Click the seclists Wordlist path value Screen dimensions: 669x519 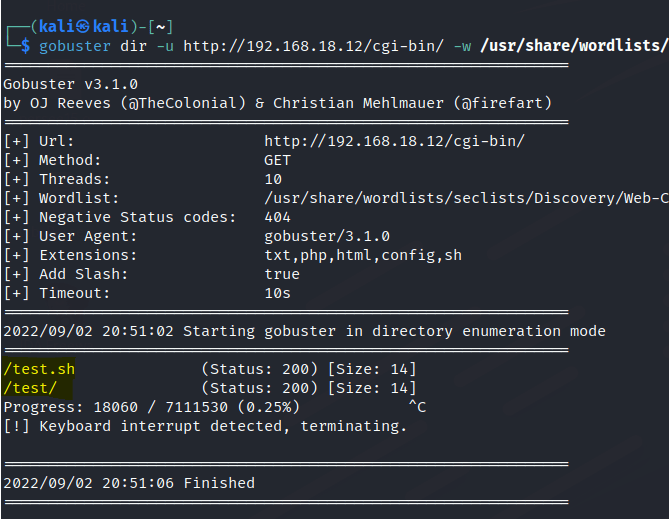point(466,198)
